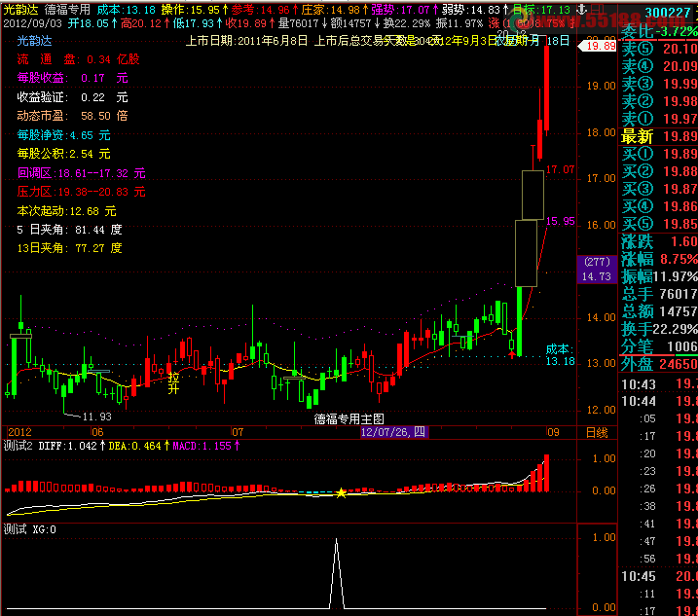Click the 换手 22.29% row

click(659, 329)
